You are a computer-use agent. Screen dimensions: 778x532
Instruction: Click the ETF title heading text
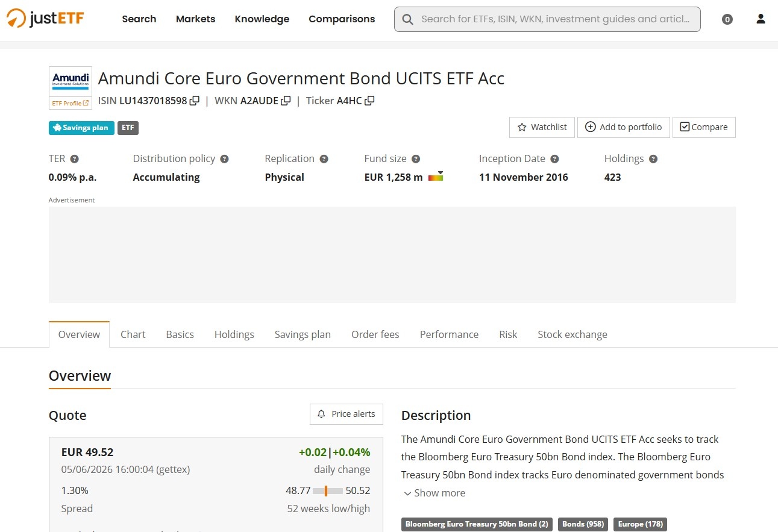[x=301, y=78]
